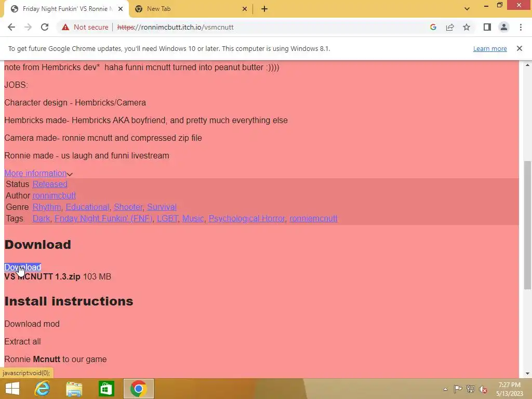Click the Download link for VS MCNUTT zip
532x399 pixels.
click(22, 268)
